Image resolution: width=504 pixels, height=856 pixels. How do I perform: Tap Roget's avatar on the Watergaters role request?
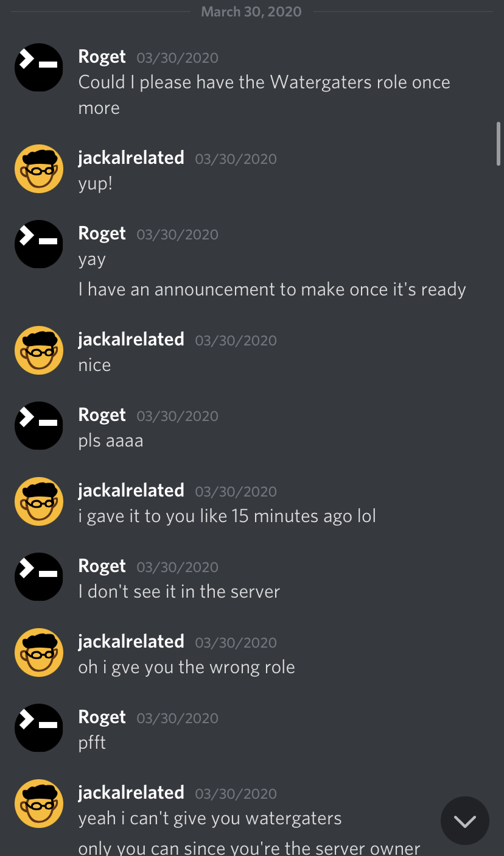[x=39, y=68]
